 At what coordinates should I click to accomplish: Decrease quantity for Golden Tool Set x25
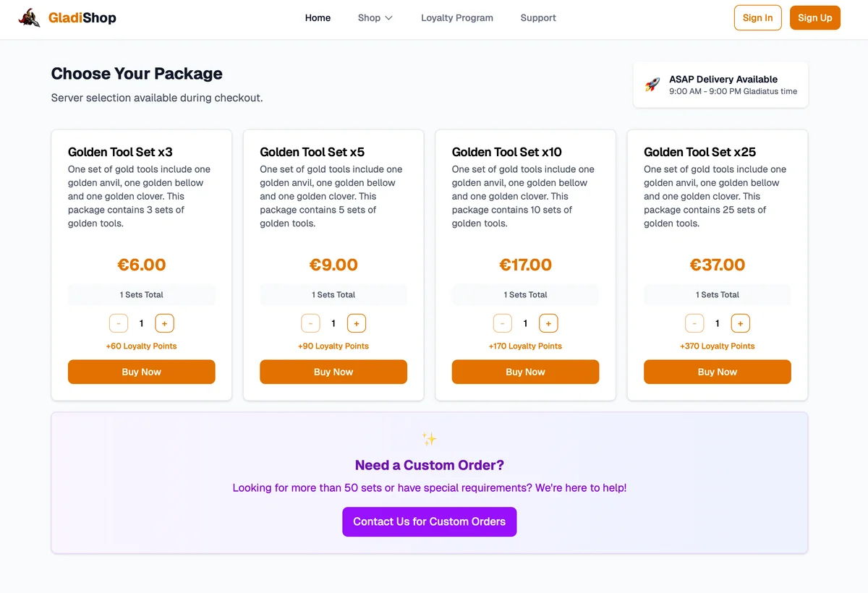[x=694, y=323]
